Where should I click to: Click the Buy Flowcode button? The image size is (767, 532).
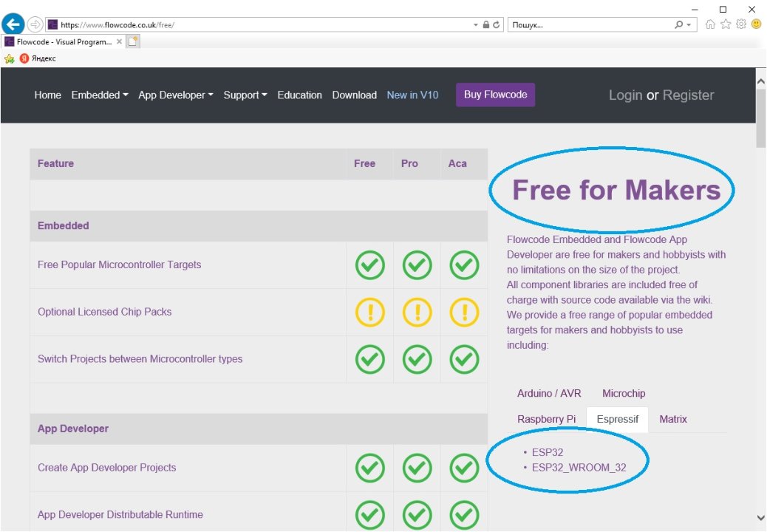495,95
